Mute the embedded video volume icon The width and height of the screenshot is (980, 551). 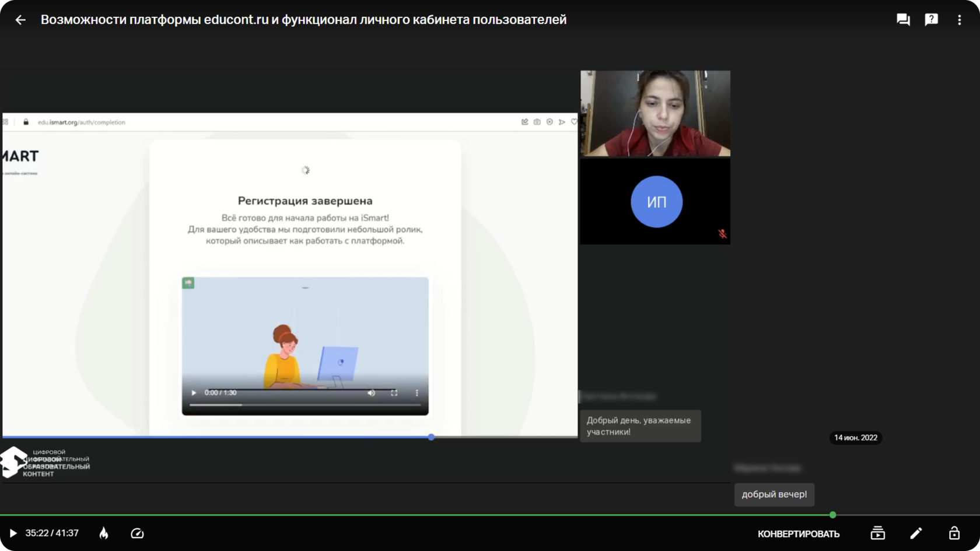371,393
